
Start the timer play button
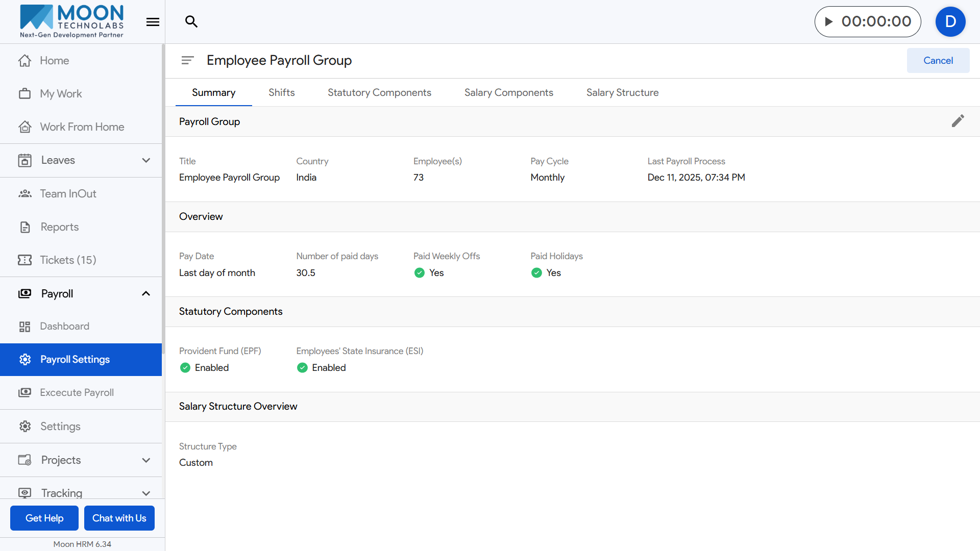[829, 21]
